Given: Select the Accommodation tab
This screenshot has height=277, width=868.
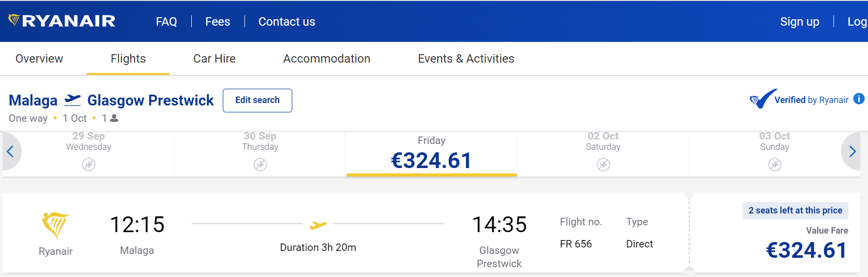Looking at the screenshot, I should tap(327, 59).
